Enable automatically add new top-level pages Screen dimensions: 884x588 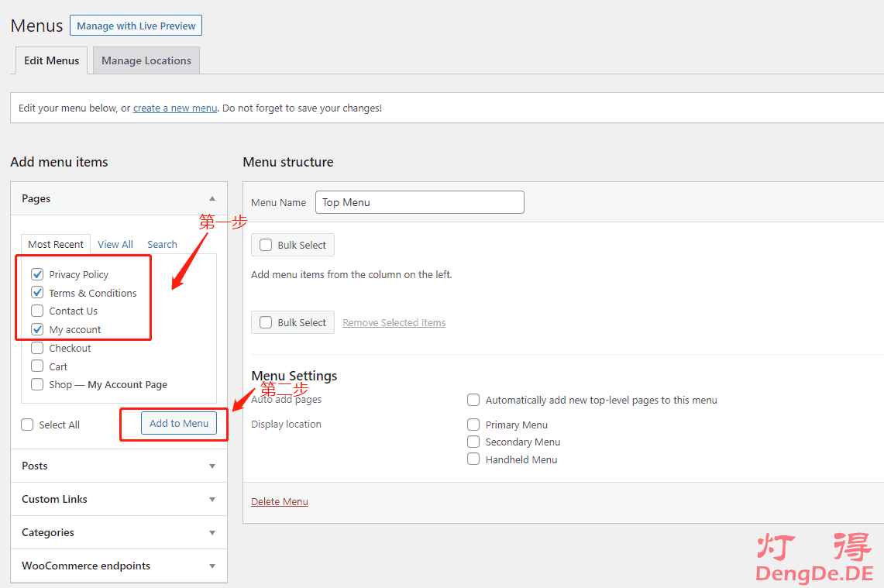click(473, 400)
